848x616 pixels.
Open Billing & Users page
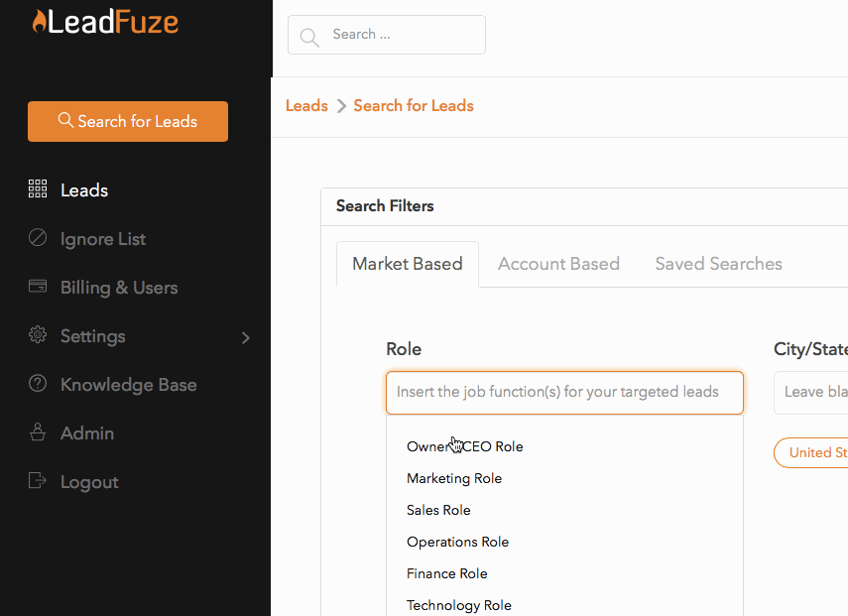[119, 288]
